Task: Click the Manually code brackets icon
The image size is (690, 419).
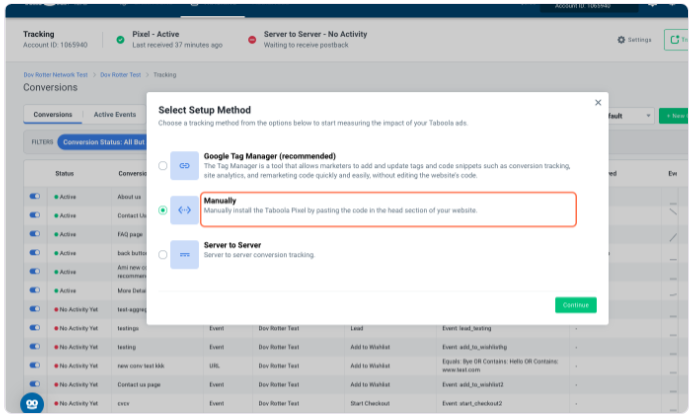Action: coord(184,210)
